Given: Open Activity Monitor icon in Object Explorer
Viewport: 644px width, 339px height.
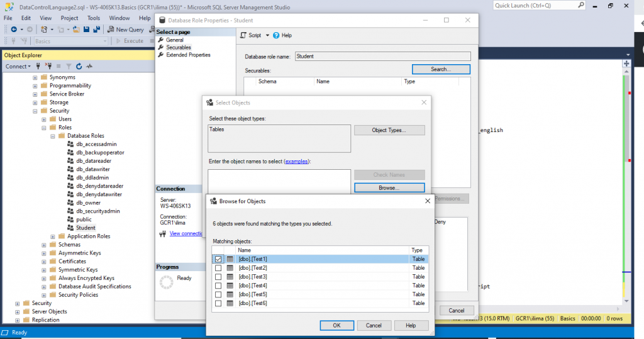Looking at the screenshot, I should click(x=89, y=66).
